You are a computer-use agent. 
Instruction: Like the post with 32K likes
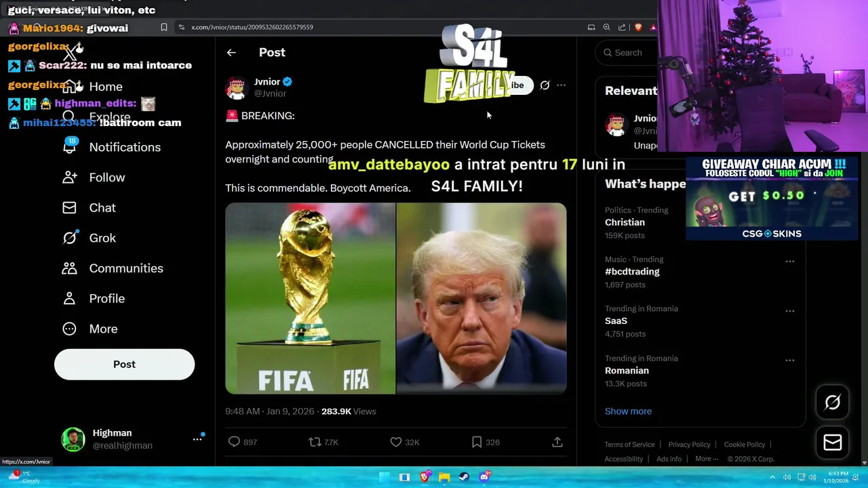point(404,442)
